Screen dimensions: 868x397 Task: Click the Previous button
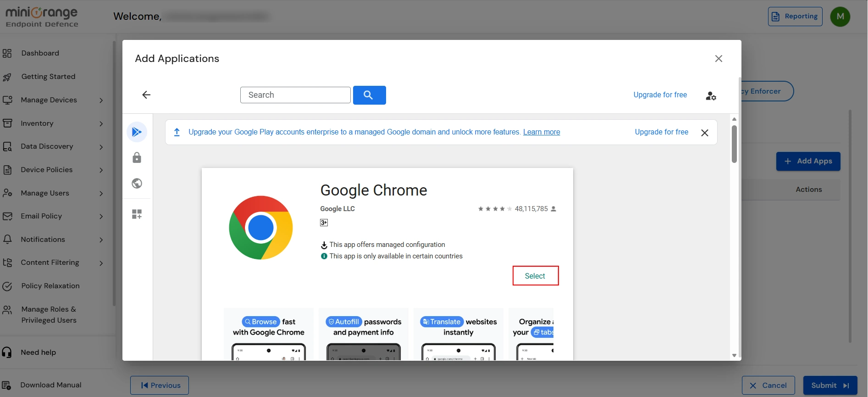(x=160, y=386)
